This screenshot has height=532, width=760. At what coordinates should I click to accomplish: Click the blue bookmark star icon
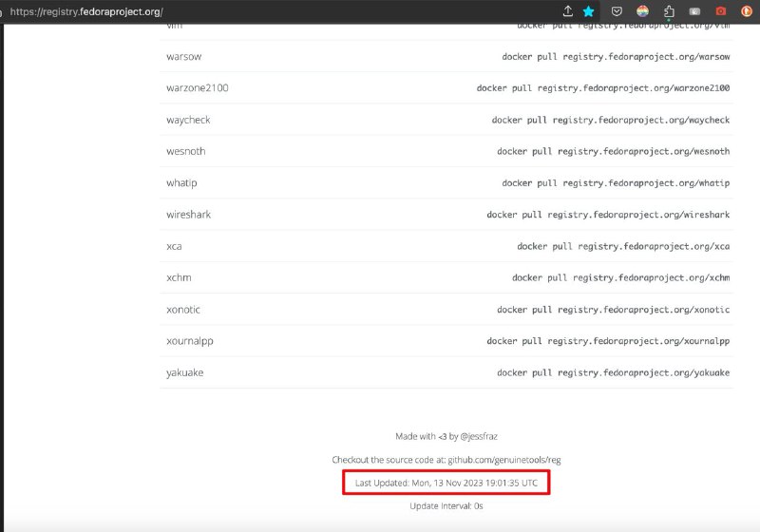click(x=589, y=11)
